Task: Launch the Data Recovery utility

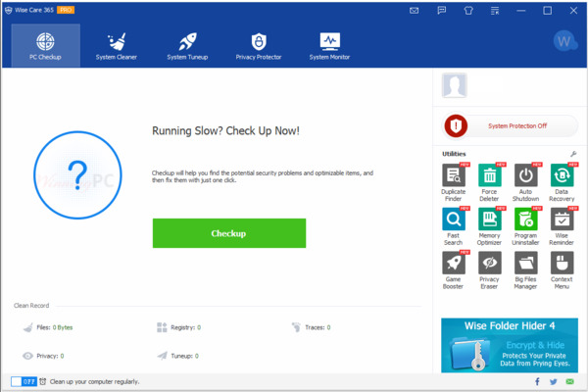Action: point(562,182)
